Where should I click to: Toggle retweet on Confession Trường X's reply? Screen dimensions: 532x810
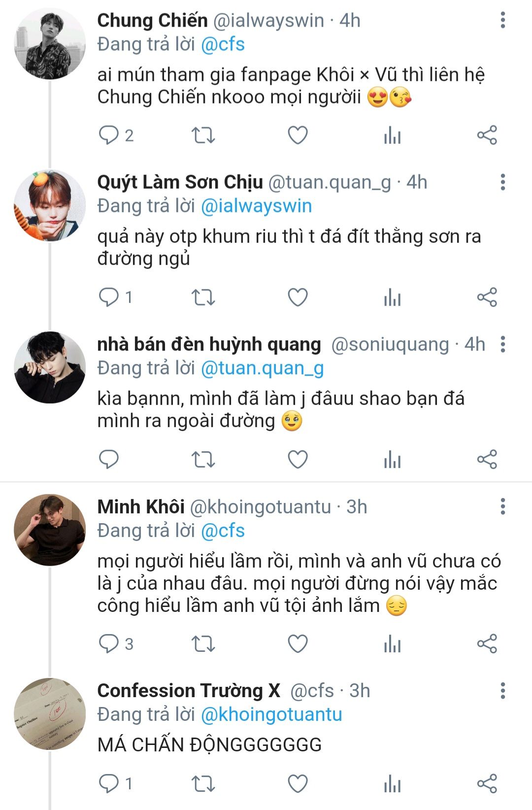(203, 783)
